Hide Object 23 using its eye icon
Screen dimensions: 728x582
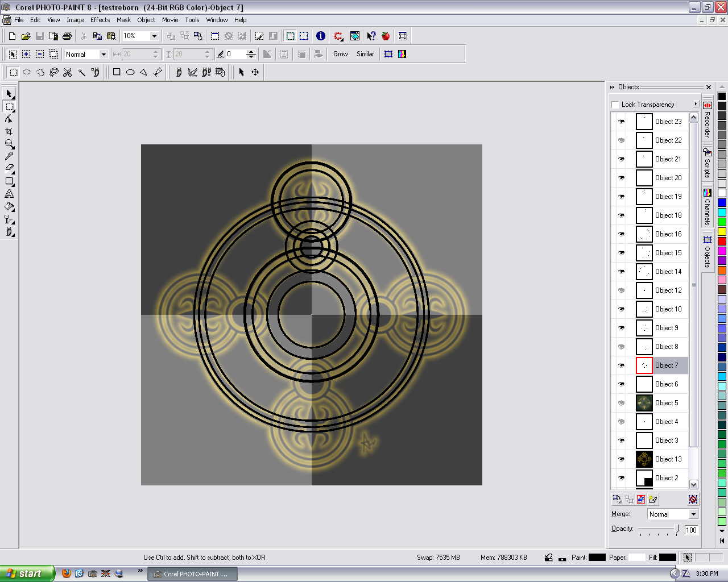coord(621,122)
